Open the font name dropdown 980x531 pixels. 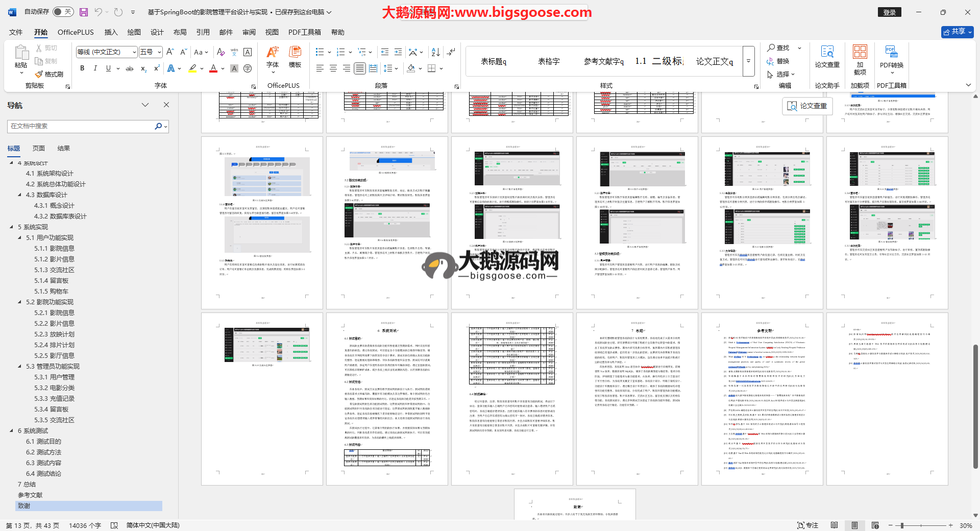point(134,52)
